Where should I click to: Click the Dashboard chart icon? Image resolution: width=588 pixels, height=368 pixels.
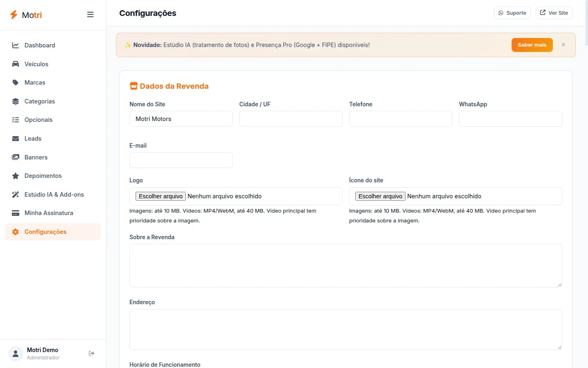[x=16, y=45]
